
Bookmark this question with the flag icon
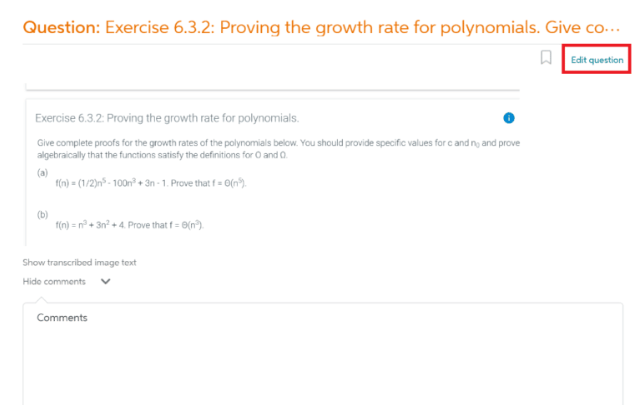[546, 58]
